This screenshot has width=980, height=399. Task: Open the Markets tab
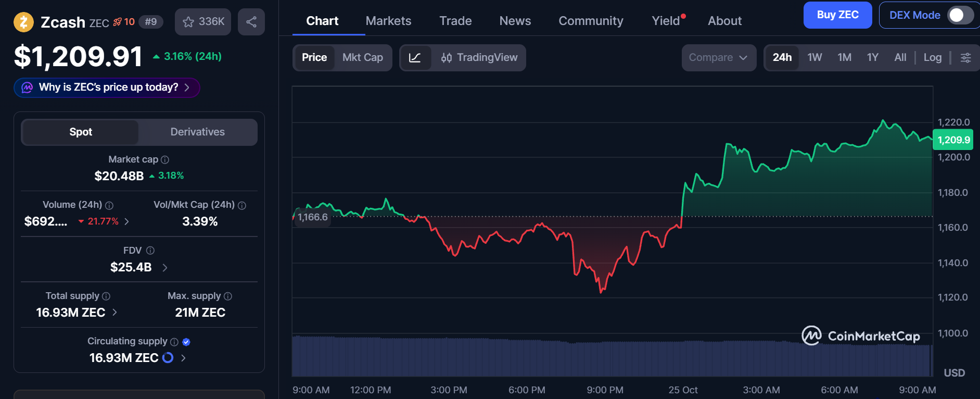click(388, 21)
